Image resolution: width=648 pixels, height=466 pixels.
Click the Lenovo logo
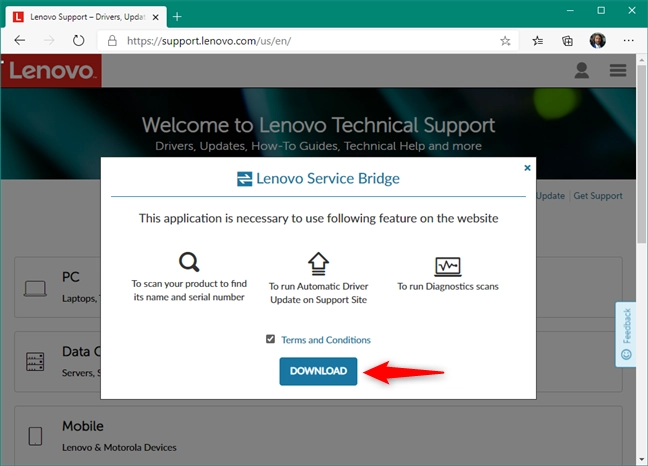(x=51, y=71)
